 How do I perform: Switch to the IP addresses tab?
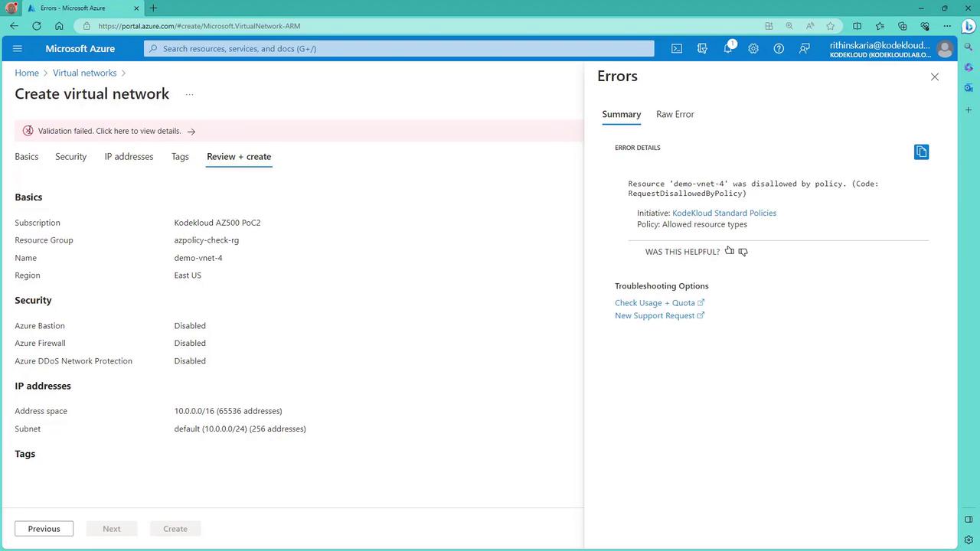(x=129, y=157)
